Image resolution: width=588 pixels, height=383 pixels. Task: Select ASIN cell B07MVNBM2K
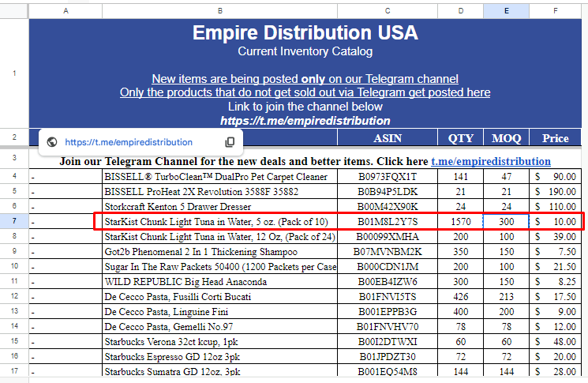tap(388, 251)
